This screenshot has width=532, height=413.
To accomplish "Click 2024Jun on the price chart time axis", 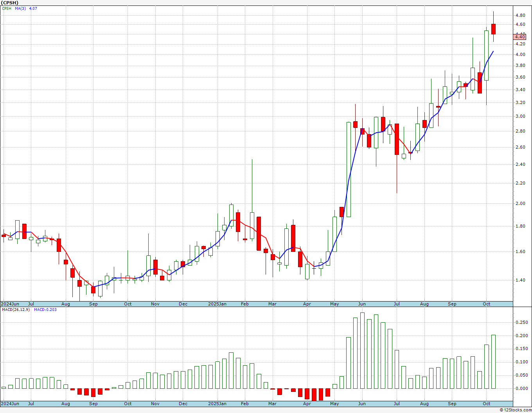I will [10, 304].
